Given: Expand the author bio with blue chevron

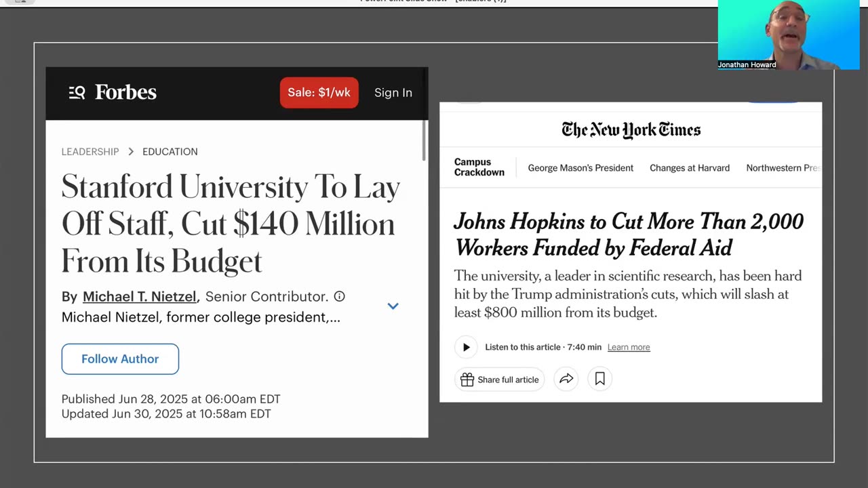Looking at the screenshot, I should [x=393, y=306].
